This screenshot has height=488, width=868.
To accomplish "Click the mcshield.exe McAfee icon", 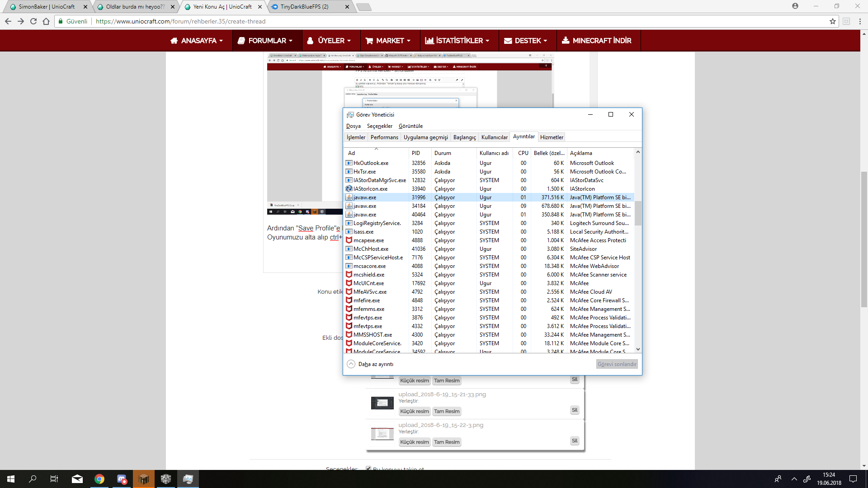I will tap(349, 275).
